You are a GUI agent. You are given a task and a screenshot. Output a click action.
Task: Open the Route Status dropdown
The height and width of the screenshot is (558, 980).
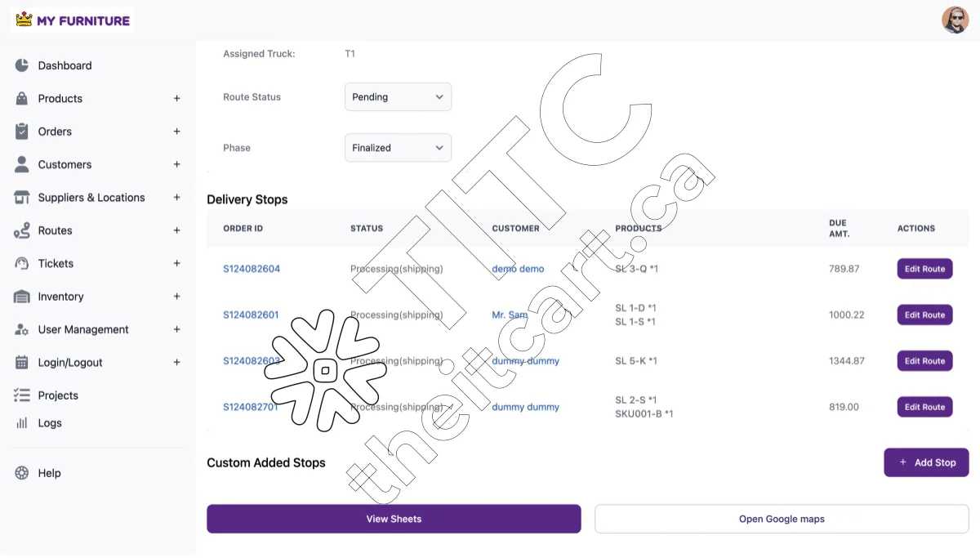click(x=398, y=97)
